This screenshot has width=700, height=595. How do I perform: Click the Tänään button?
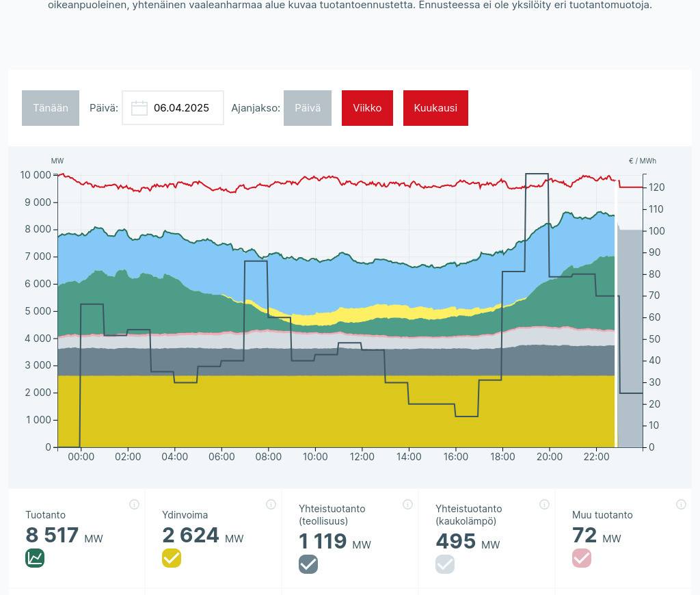tap(51, 108)
